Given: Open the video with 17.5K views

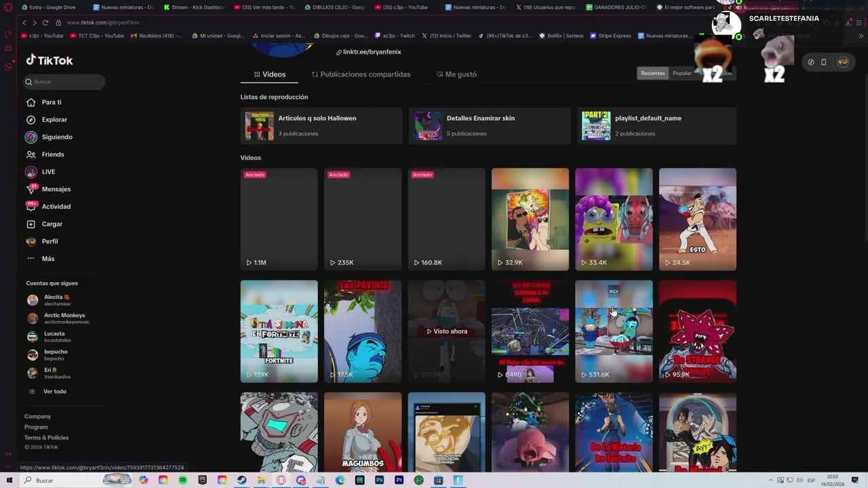Looking at the screenshot, I should tap(363, 331).
